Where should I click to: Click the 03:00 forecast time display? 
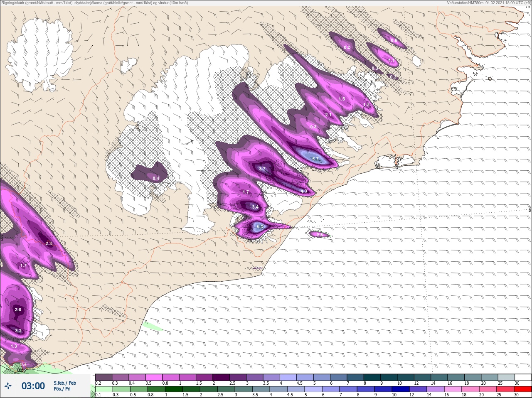pyautogui.click(x=33, y=386)
